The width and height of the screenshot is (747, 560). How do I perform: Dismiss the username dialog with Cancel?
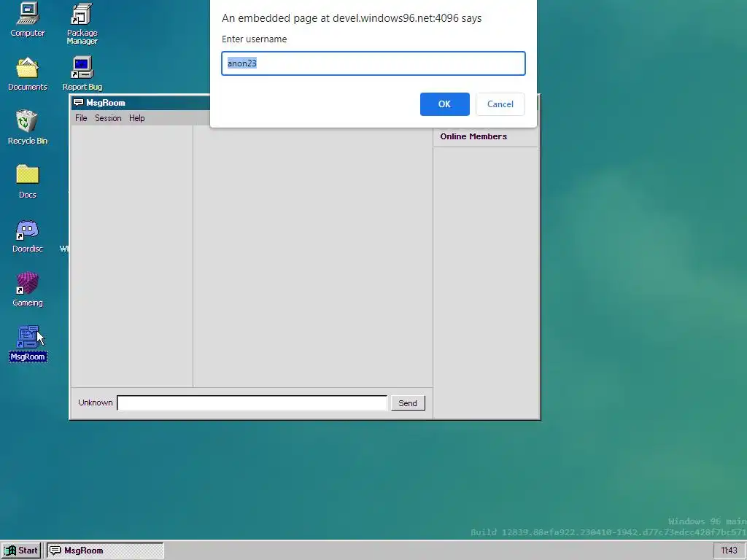500,104
